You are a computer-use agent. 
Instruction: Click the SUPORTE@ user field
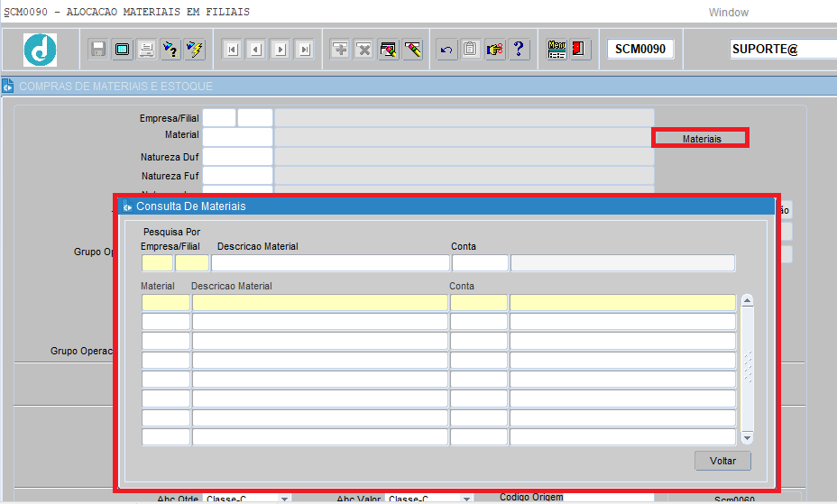coord(783,49)
